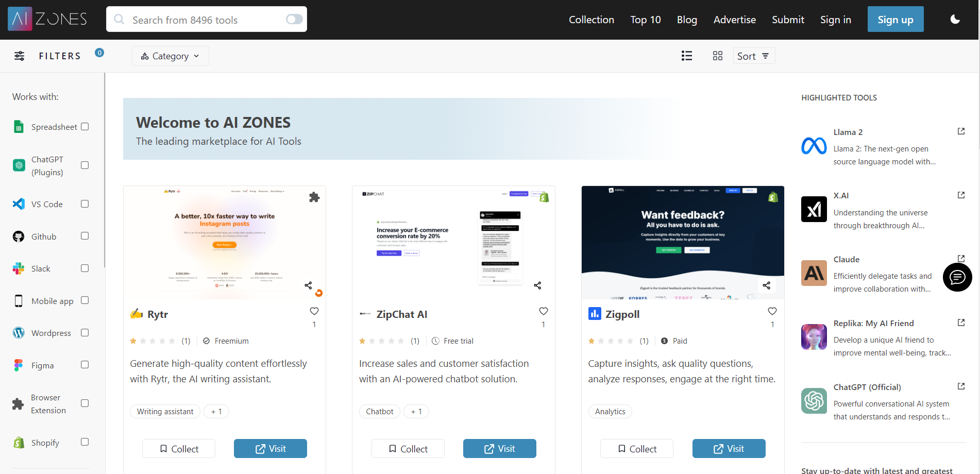Like ZipChat AI with heart icon
This screenshot has width=980, height=474.
coord(543,311)
